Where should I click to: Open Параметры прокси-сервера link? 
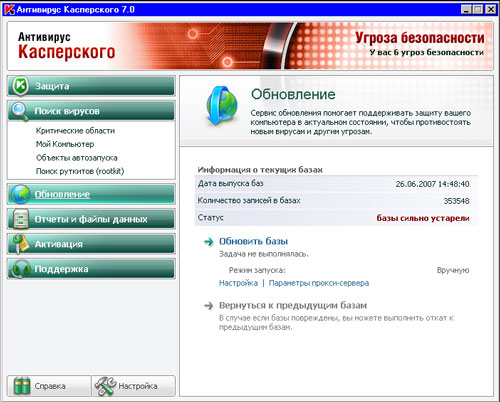pyautogui.click(x=319, y=283)
